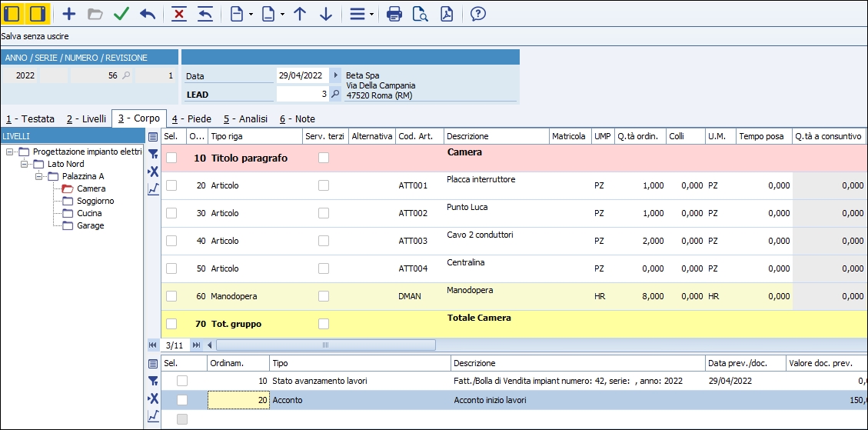Export to PDF using toolbar icon

(446, 14)
